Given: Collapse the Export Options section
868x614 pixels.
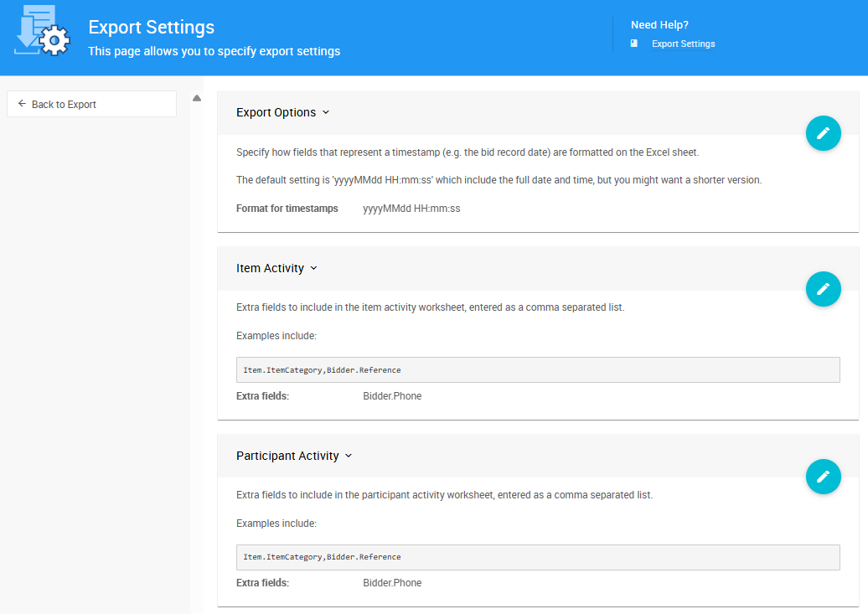Looking at the screenshot, I should [326, 111].
